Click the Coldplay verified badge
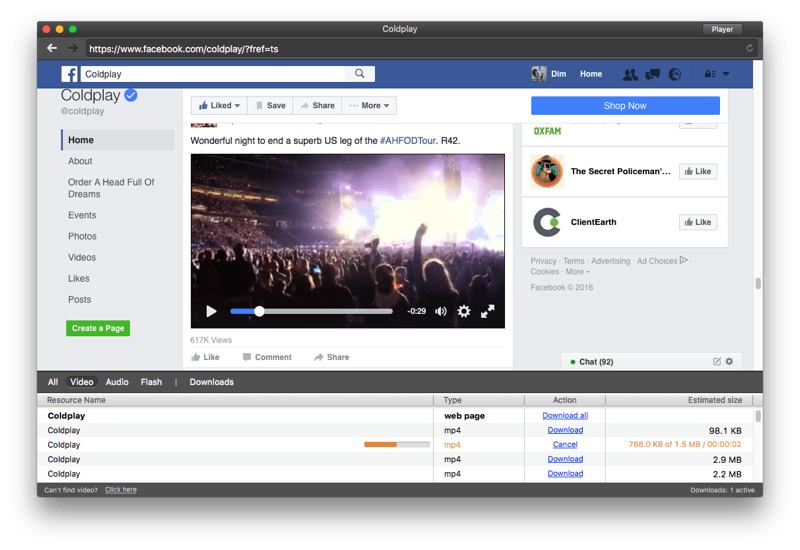 coord(131,95)
